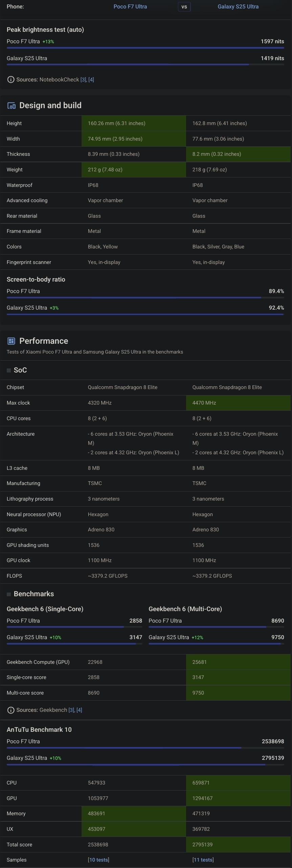Click the vs button between phones
Screen dimensions: 292x868
pos(184,7)
